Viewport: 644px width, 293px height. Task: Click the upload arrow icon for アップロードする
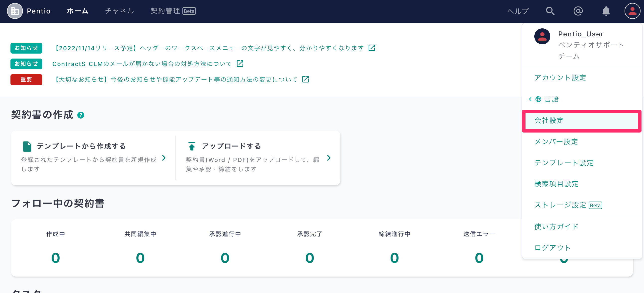click(x=192, y=146)
